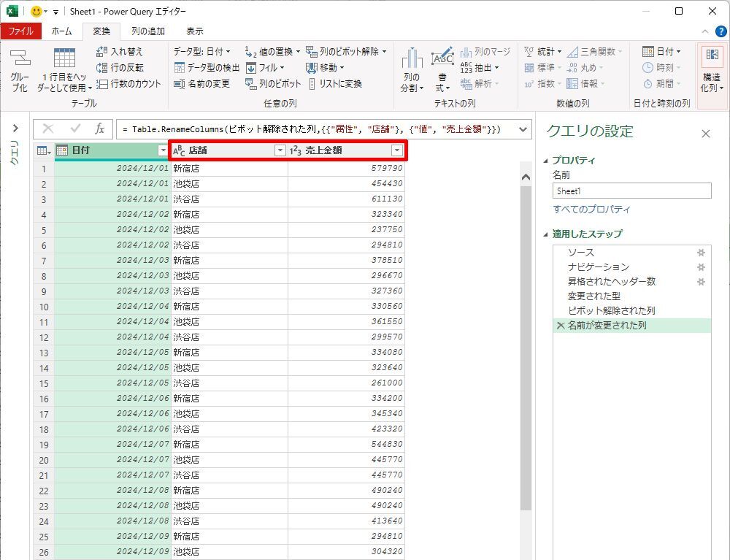Click the gear icon next to ソース step
The image size is (730, 560).
pos(701,253)
